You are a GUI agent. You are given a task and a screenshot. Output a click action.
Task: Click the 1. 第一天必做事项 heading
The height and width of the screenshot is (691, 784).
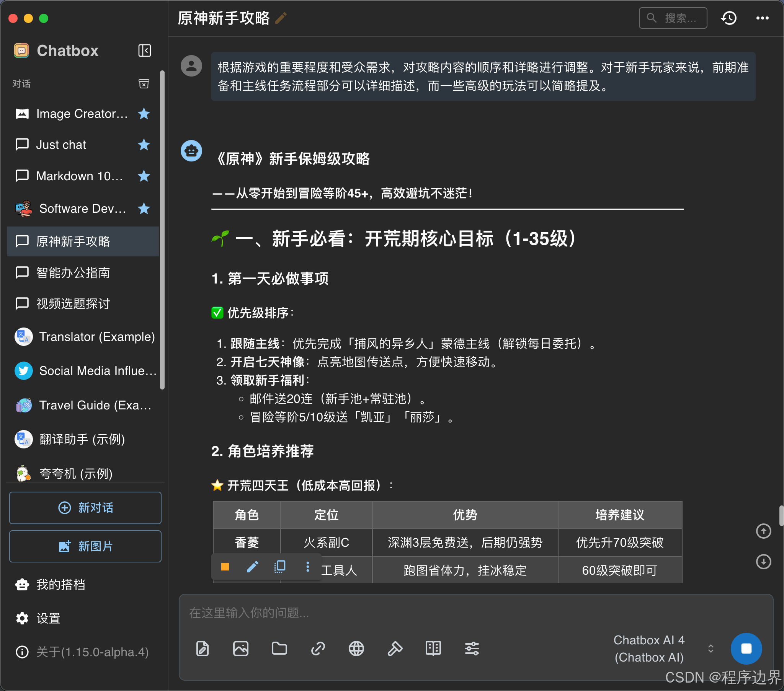pos(270,279)
